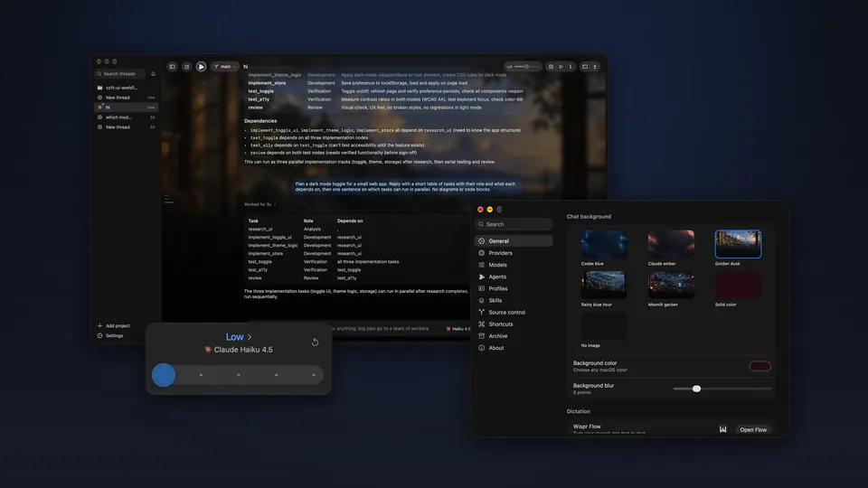Open Providers settings section
The width and height of the screenshot is (868, 488).
[514, 253]
